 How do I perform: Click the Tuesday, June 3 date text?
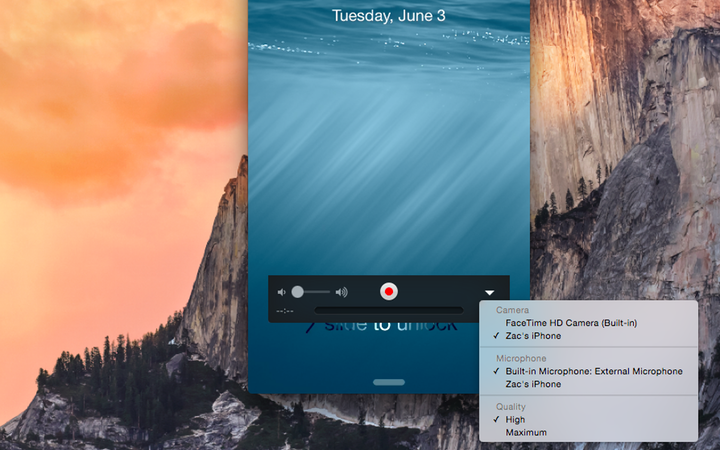point(388,16)
